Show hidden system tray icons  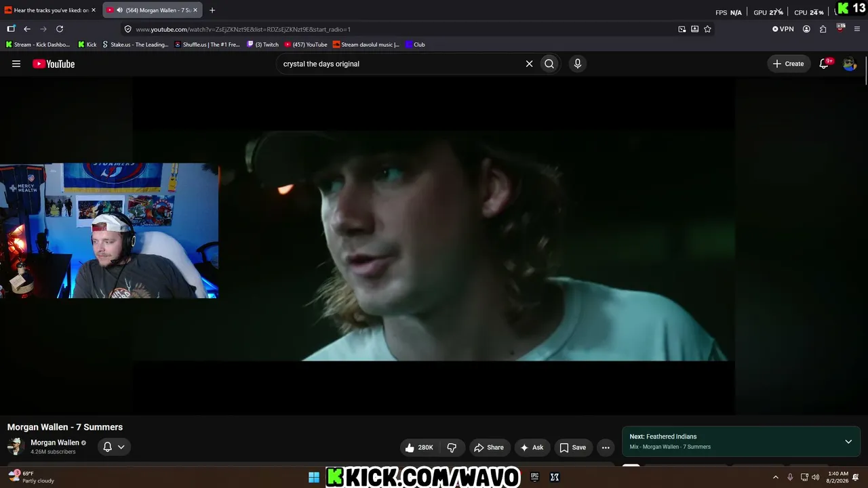776,477
